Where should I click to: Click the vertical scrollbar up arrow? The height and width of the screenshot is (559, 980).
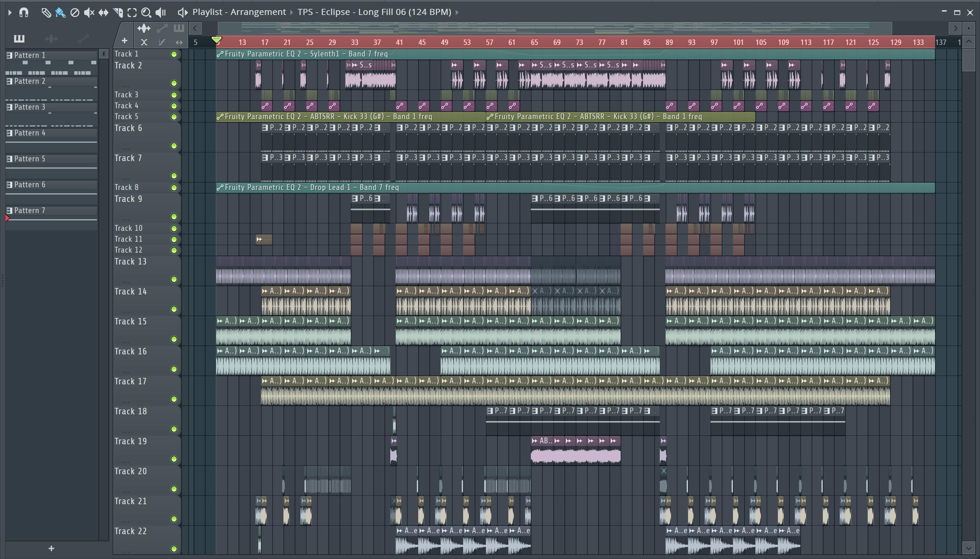tap(969, 42)
